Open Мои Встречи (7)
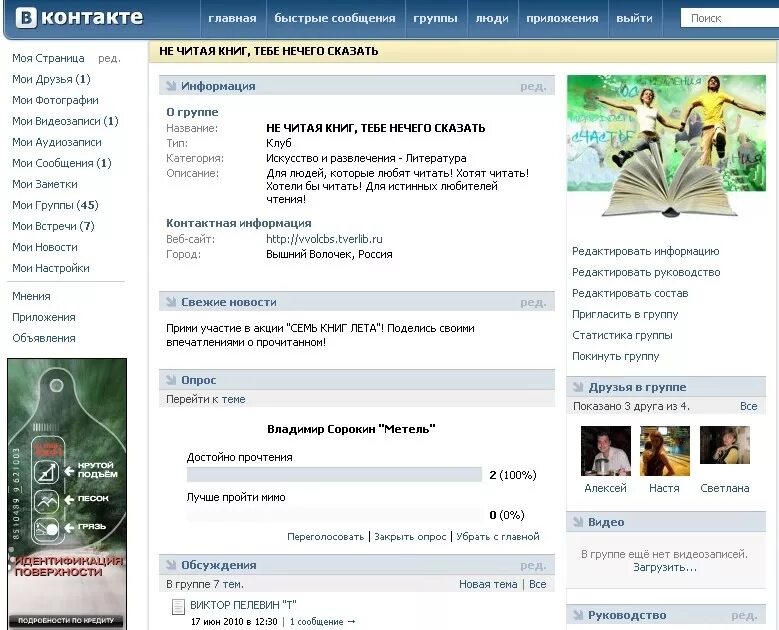Viewport: 779px width, 630px height. (x=53, y=226)
